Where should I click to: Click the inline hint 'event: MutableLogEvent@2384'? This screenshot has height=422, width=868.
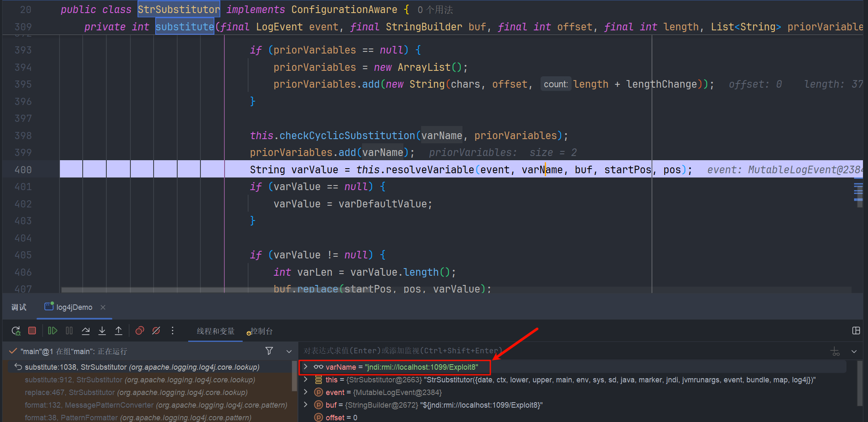(x=785, y=169)
